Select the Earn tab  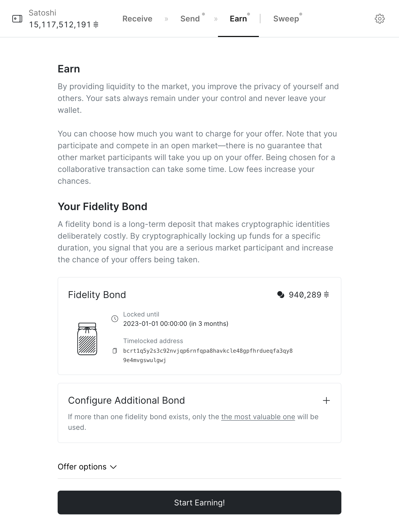pos(238,19)
